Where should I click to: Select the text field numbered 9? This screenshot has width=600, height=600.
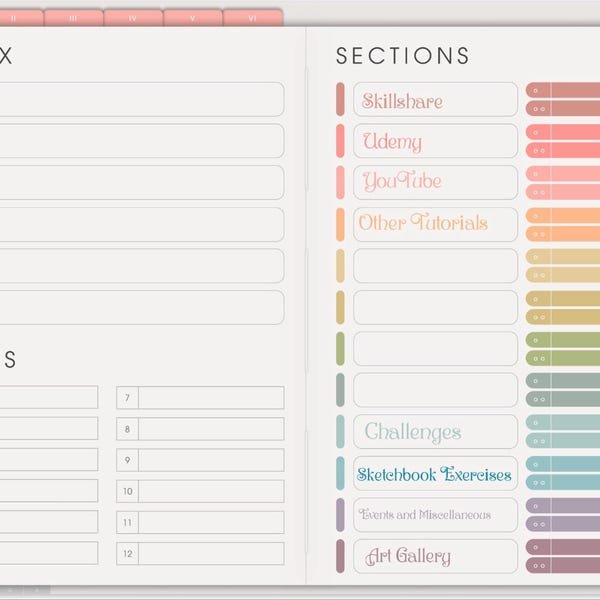coord(211,460)
